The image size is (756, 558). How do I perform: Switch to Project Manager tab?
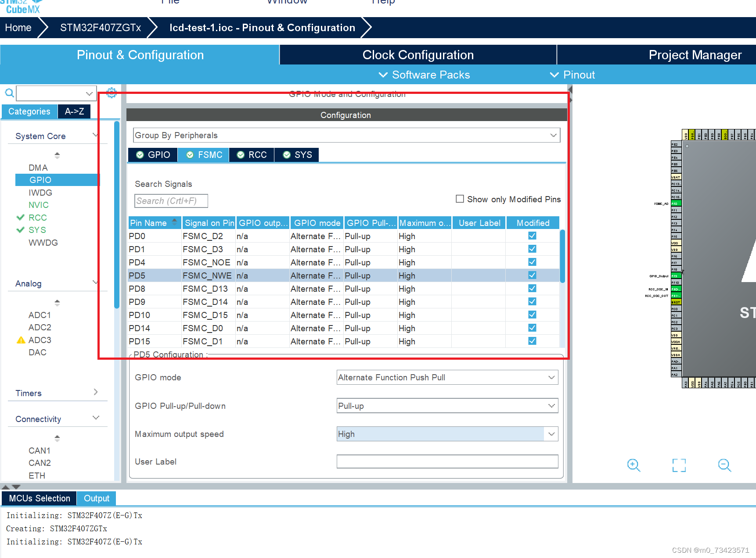695,55
